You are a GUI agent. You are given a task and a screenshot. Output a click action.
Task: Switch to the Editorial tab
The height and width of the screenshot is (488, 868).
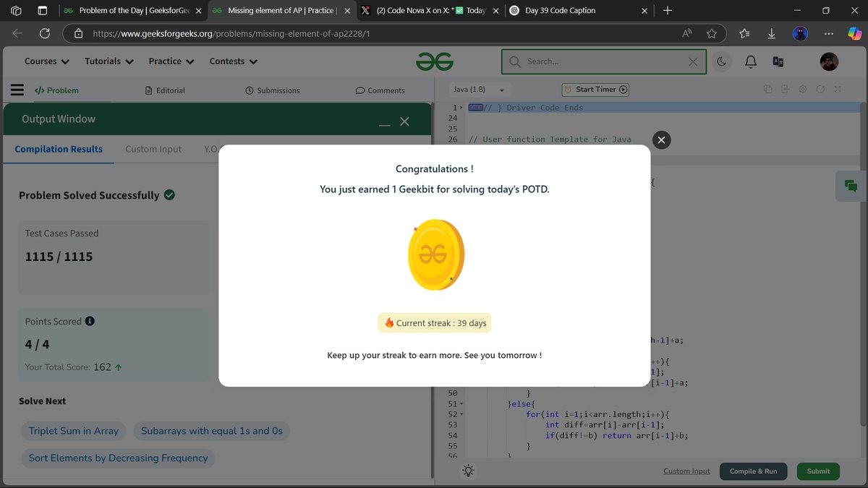[165, 90]
